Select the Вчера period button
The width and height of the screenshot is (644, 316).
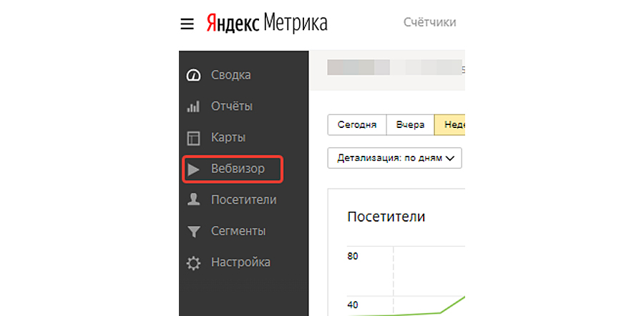tap(410, 124)
